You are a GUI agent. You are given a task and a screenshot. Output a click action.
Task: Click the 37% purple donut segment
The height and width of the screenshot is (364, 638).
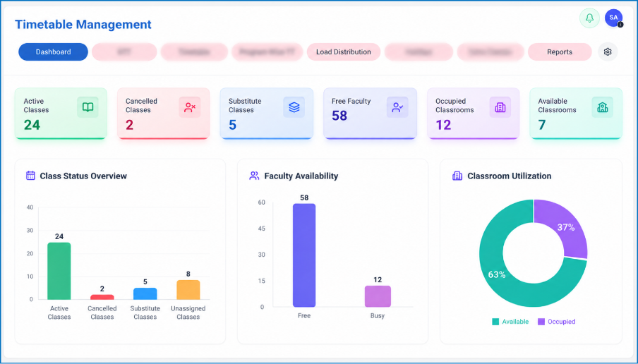pos(567,228)
